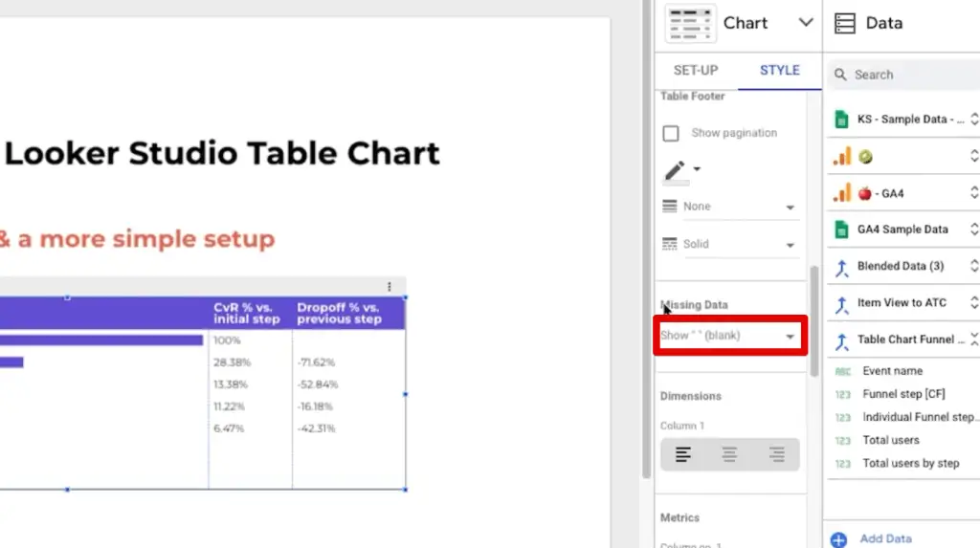Click the Search data field
Image resolution: width=980 pixels, height=548 pixels.
click(x=903, y=75)
